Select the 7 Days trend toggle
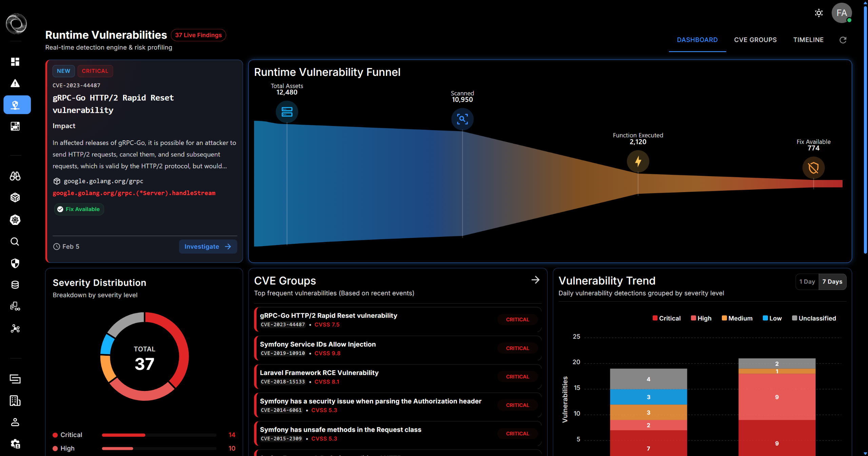The height and width of the screenshot is (456, 868). [832, 282]
